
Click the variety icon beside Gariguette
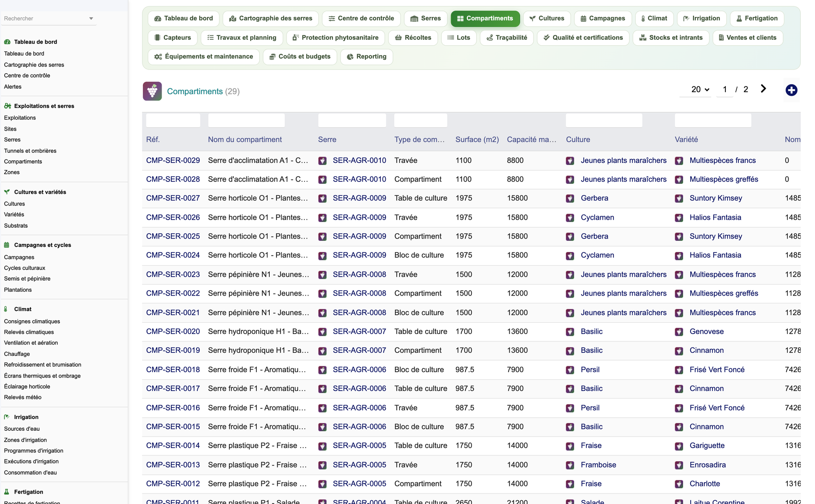coord(679,446)
